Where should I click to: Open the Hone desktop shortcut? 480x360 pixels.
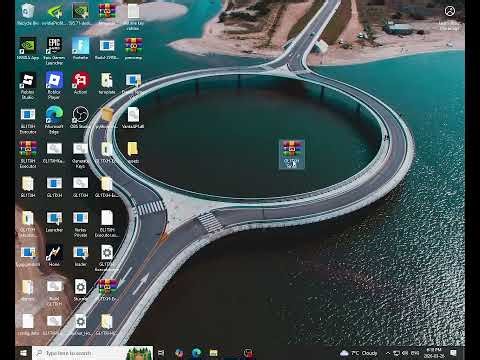pyautogui.click(x=54, y=256)
